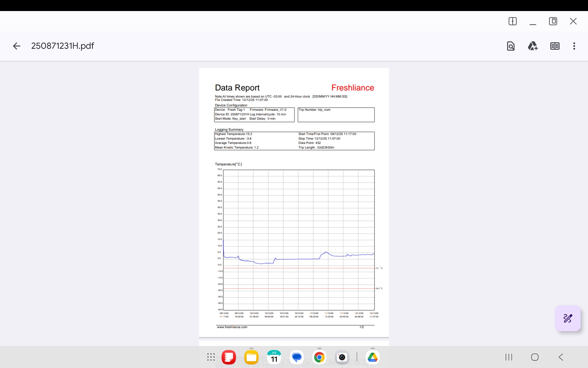Screen dimensions: 588x368
Task: Close the PDF viewer window
Action: tap(573, 21)
